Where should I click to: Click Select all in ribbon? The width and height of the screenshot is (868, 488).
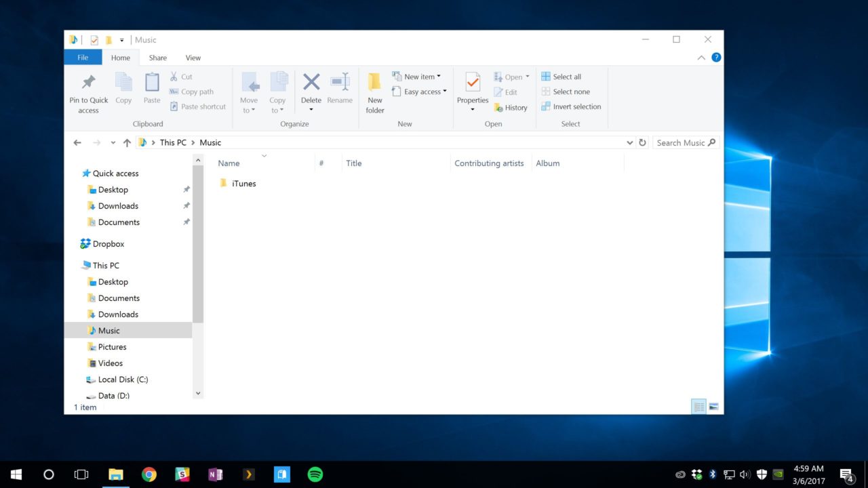point(561,77)
